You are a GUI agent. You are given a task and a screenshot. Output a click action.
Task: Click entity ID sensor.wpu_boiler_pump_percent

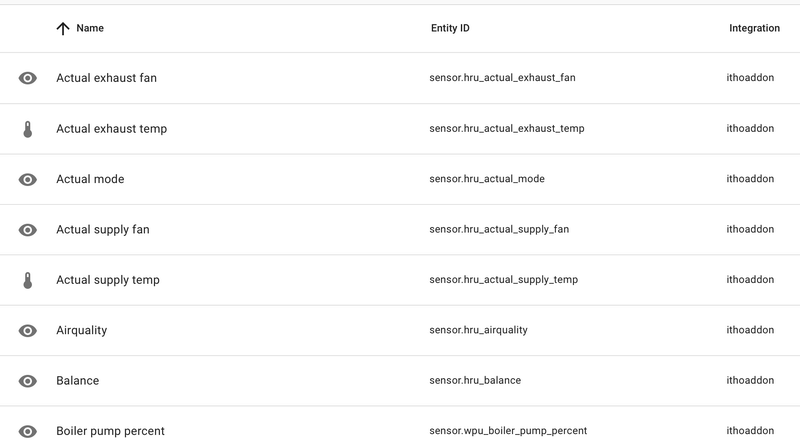508,431
